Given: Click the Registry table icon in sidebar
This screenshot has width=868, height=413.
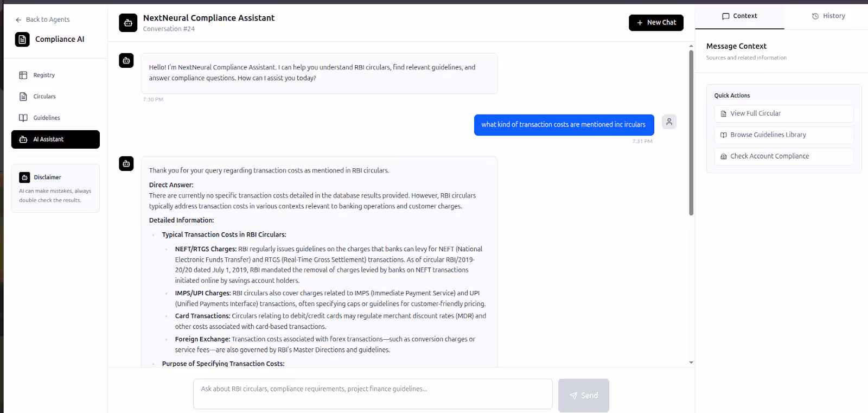Looking at the screenshot, I should point(23,75).
